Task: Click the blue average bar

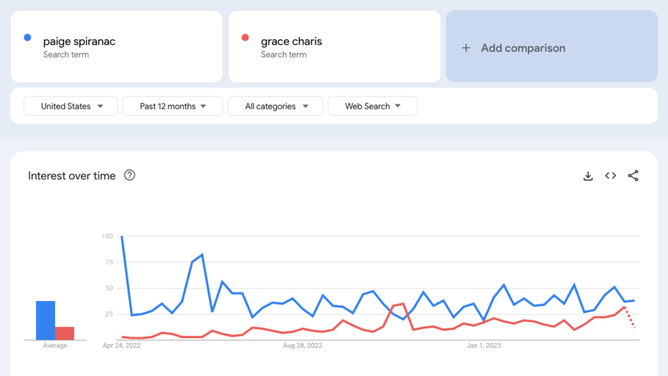Action: pos(46,320)
